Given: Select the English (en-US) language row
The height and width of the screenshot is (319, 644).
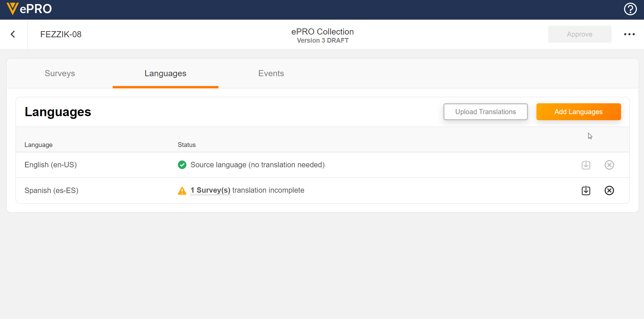Looking at the screenshot, I should point(51,165).
